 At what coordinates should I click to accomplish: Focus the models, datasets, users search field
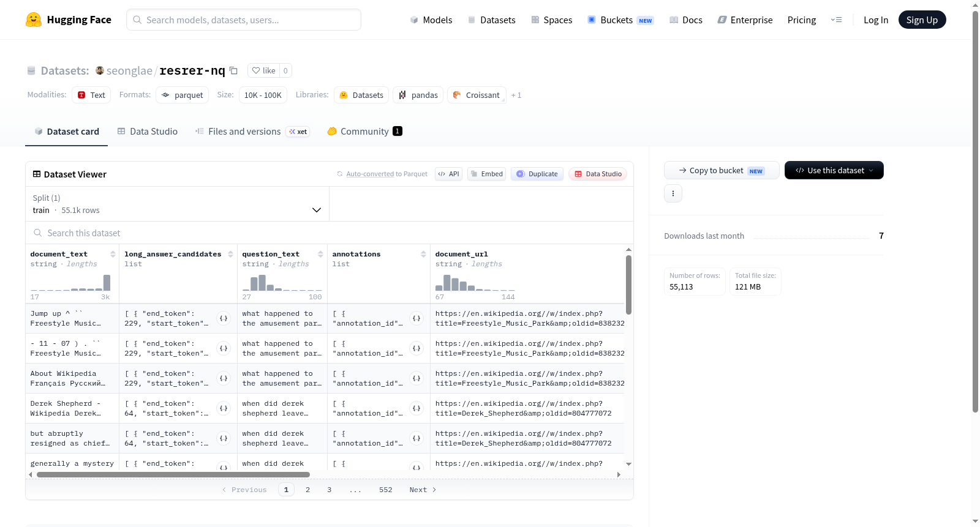tap(244, 20)
